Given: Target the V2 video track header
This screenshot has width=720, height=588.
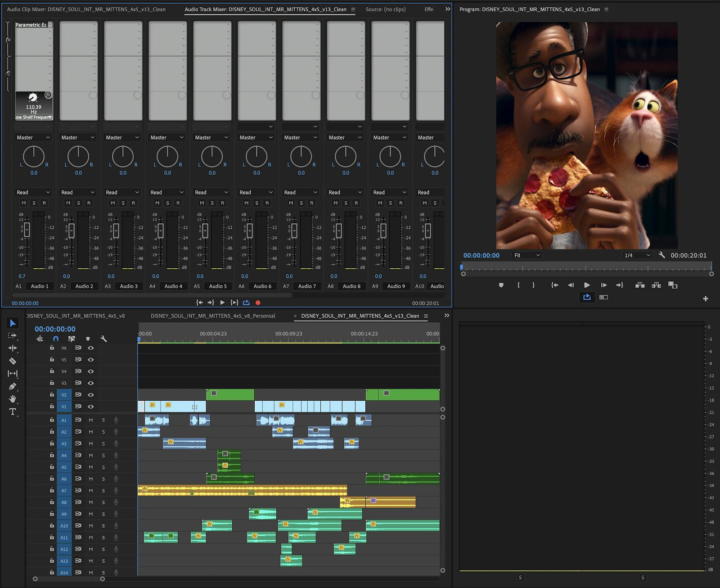Looking at the screenshot, I should click(x=64, y=394).
